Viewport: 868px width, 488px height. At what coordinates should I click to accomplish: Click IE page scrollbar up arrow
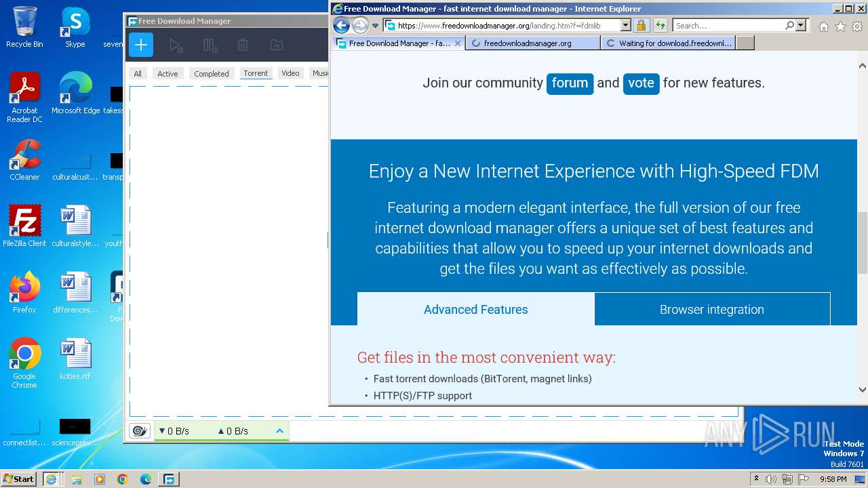(x=863, y=66)
